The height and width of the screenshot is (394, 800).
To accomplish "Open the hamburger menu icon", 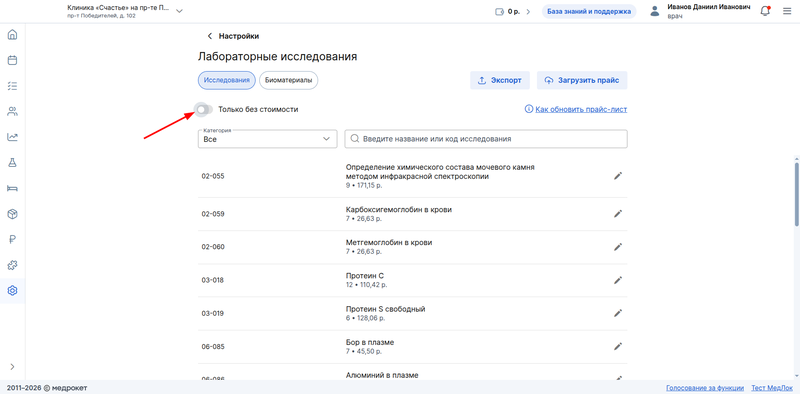I will coord(787,11).
